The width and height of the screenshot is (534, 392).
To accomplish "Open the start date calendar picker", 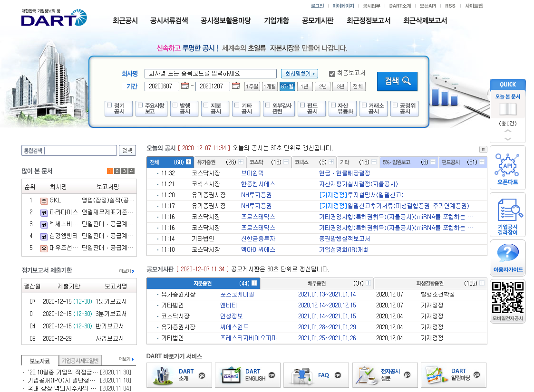I will click(185, 86).
